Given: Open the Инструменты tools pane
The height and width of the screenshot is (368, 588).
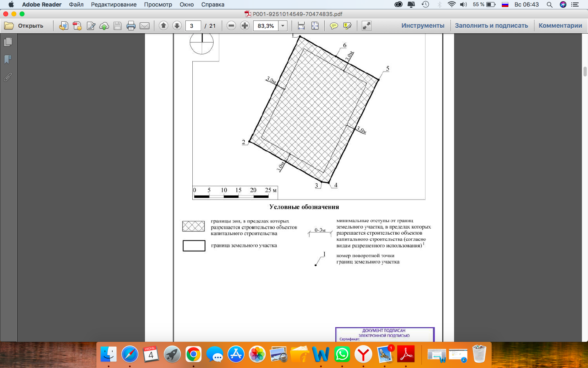Looking at the screenshot, I should [423, 25].
